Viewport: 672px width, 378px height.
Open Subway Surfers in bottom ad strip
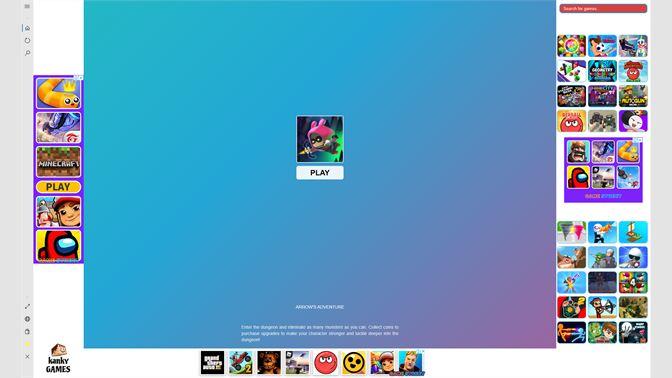point(382,363)
